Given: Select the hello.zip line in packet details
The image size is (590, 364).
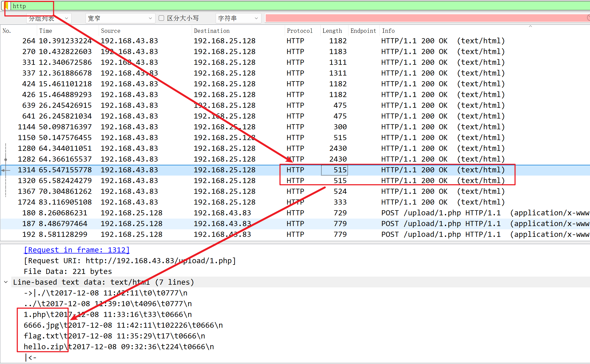Looking at the screenshot, I should pos(119,347).
